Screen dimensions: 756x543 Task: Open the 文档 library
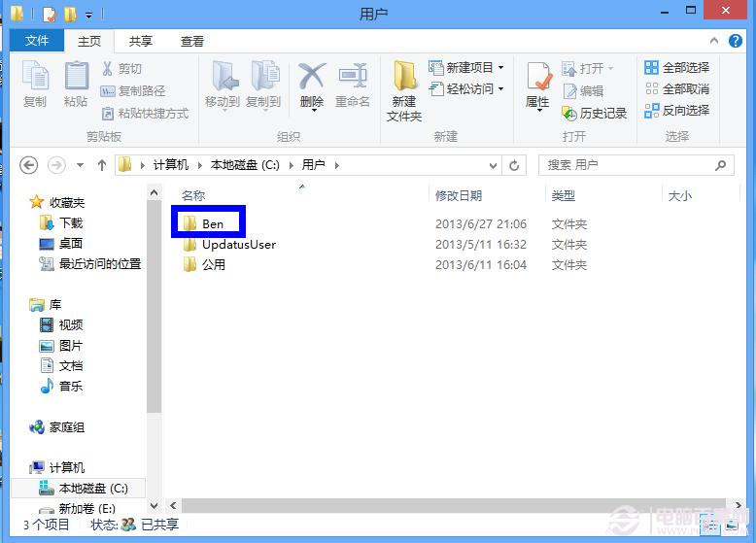61,365
